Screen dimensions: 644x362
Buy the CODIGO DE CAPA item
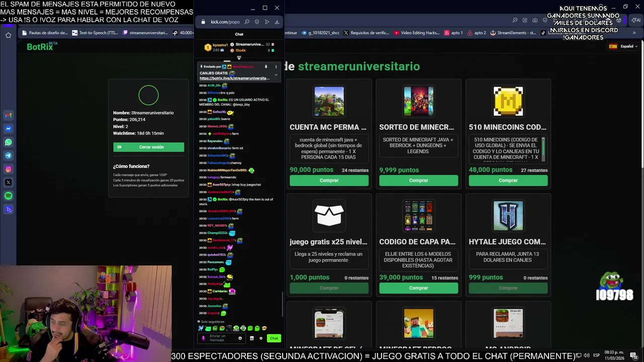[419, 288]
